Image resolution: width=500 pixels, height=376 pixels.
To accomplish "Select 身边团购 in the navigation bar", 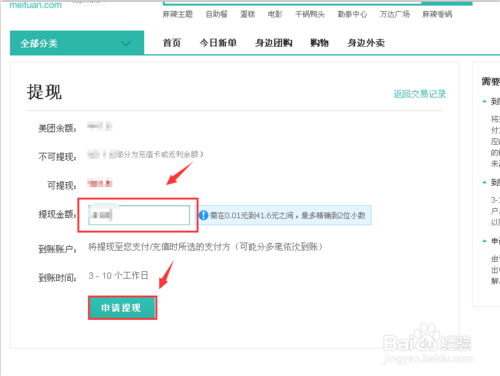I will (274, 43).
